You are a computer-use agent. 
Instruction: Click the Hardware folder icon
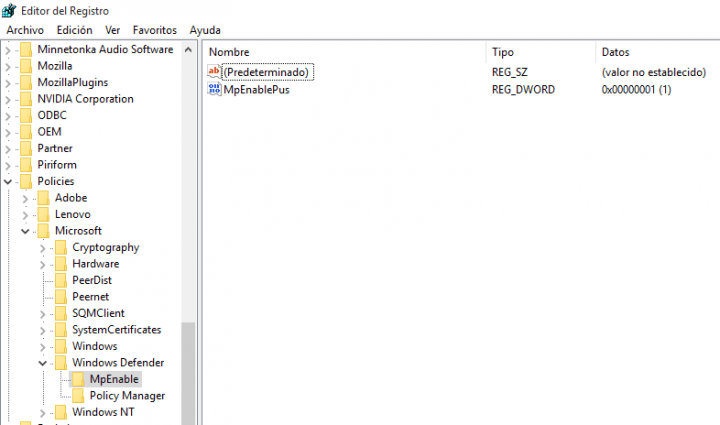click(x=61, y=264)
